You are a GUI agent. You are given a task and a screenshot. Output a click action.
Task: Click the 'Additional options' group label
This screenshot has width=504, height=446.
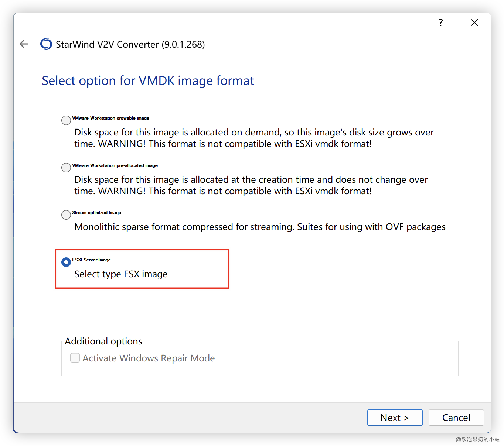point(103,342)
